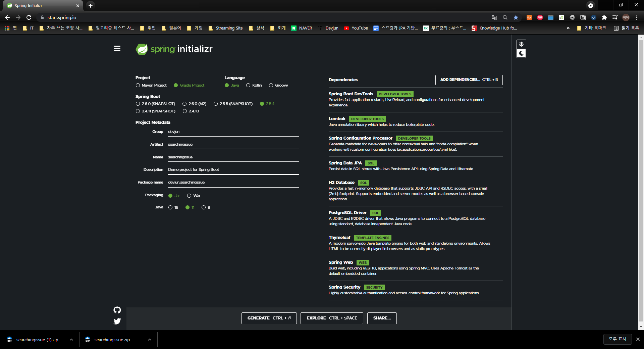Viewport: 644px width, 349px height.
Task: Select the Lombok dependency entry
Action: pos(416,121)
